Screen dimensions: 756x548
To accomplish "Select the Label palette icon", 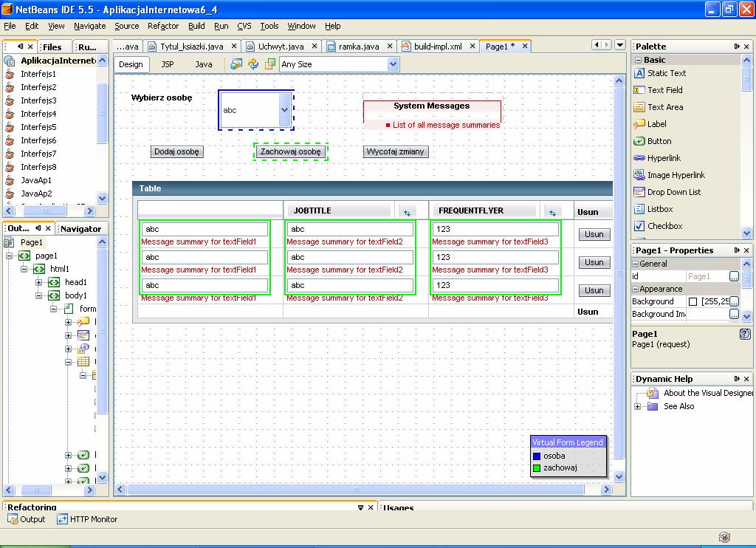I will [639, 124].
